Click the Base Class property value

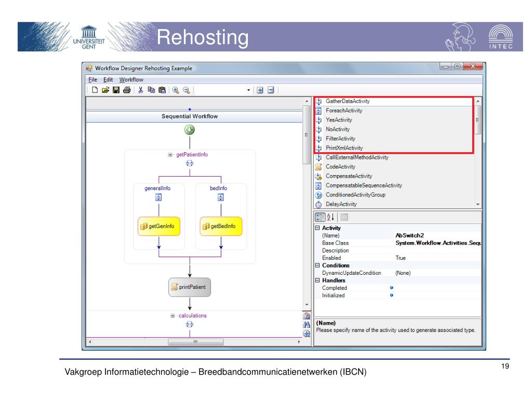tap(437, 243)
